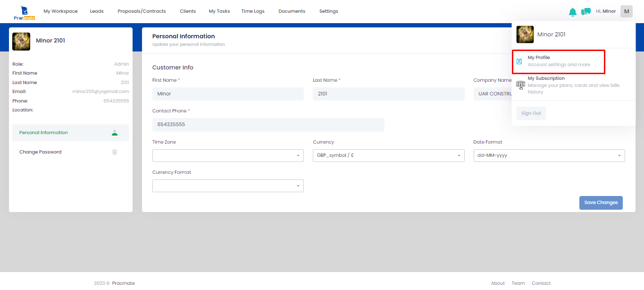
Task: Open the Currency Format dropdown
Action: [x=228, y=186]
